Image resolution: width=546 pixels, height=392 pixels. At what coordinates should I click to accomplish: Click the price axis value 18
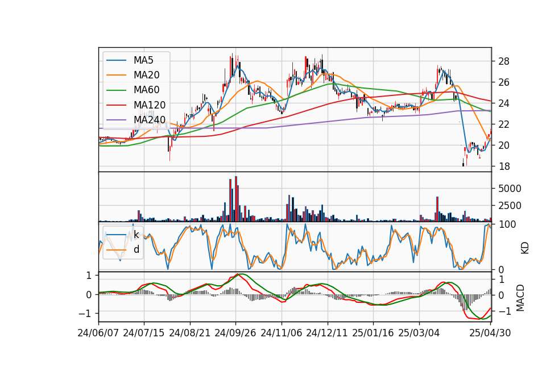click(504, 166)
